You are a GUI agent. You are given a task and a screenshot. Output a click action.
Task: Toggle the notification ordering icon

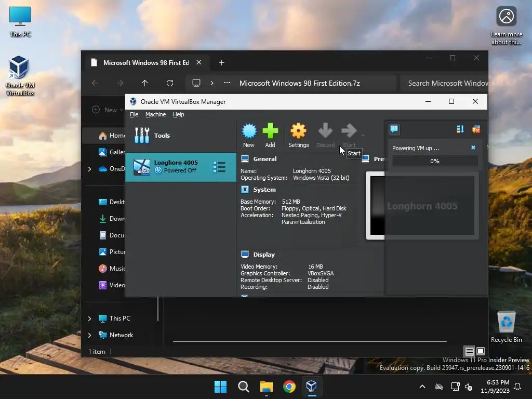click(460, 129)
